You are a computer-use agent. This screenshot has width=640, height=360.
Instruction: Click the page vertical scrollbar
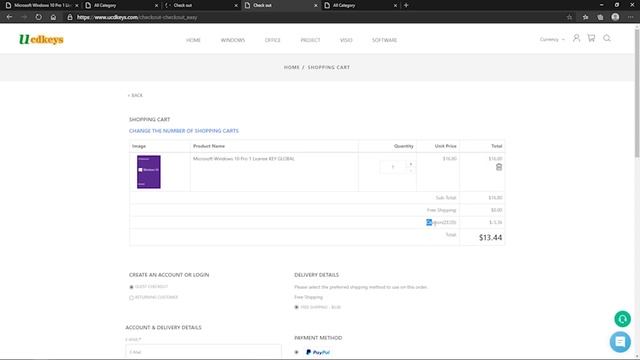pos(637,92)
